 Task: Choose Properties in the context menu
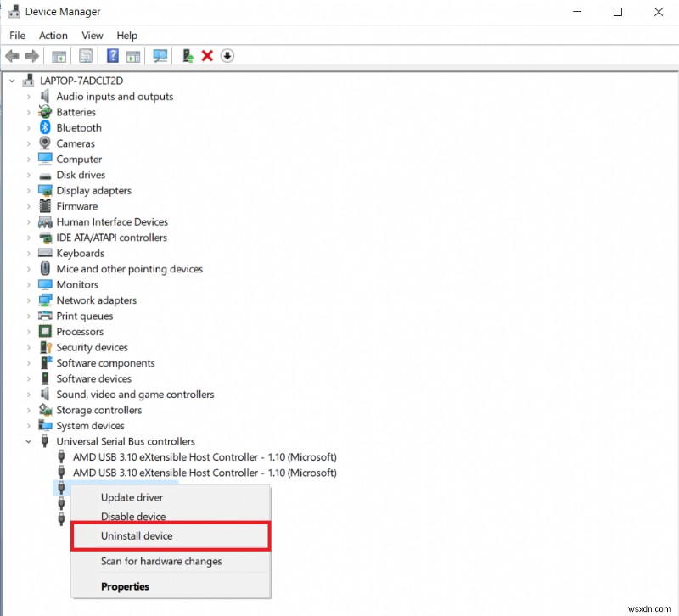pyautogui.click(x=125, y=586)
